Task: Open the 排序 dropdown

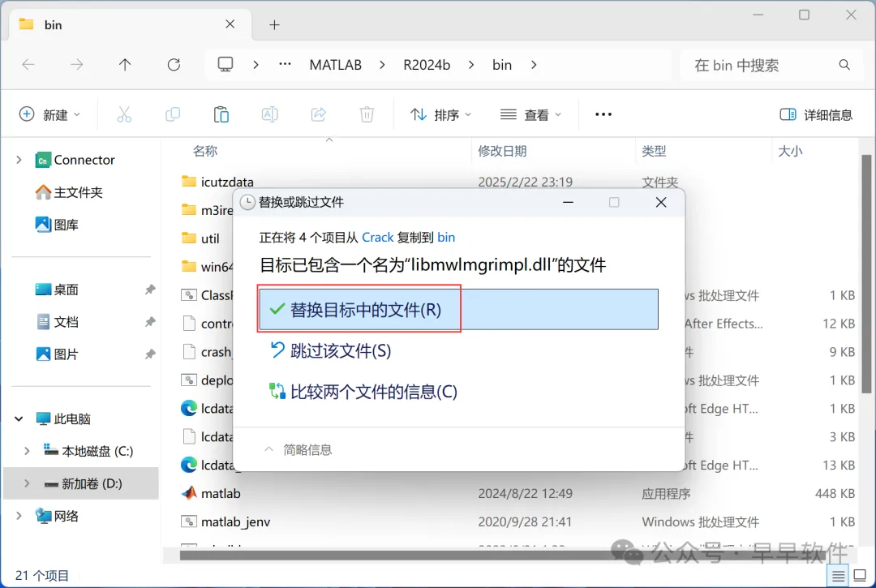Action: 440,114
